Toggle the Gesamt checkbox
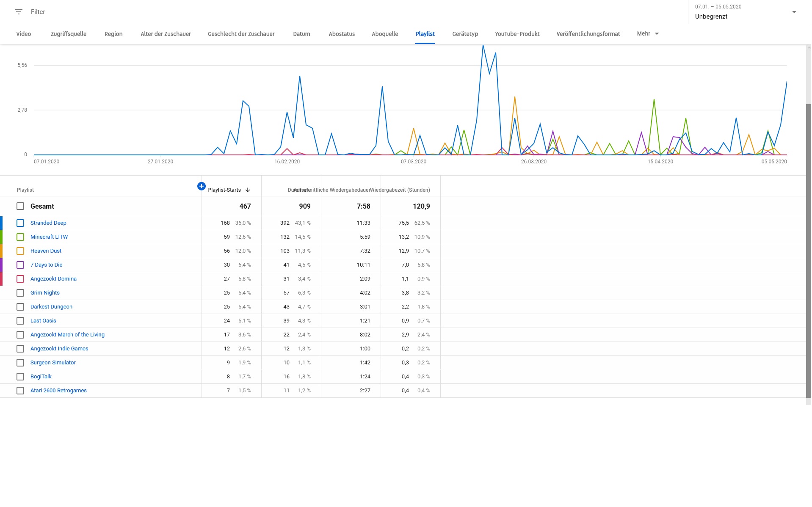The image size is (812, 507). click(20, 206)
